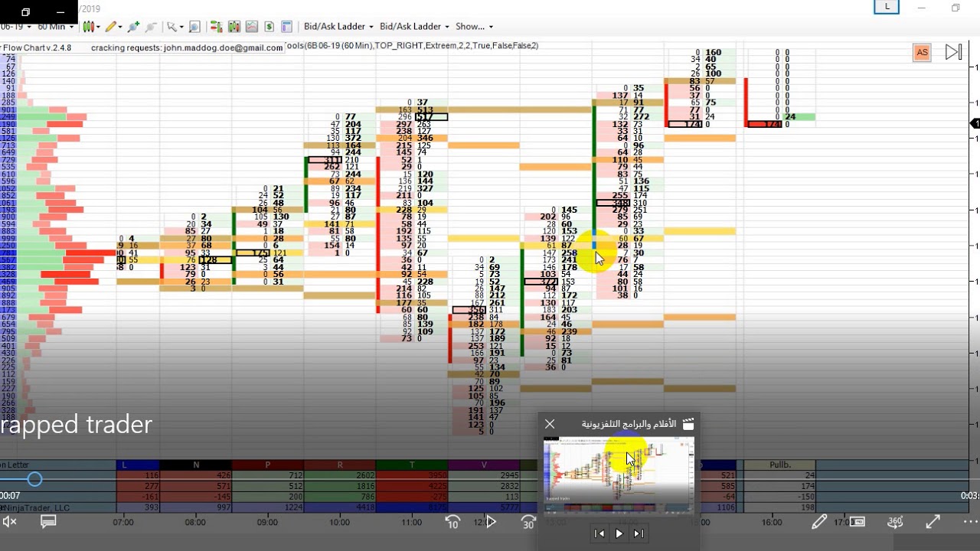Click the green bars indicators icon
Screen dimensions: 980x551
pos(234,27)
